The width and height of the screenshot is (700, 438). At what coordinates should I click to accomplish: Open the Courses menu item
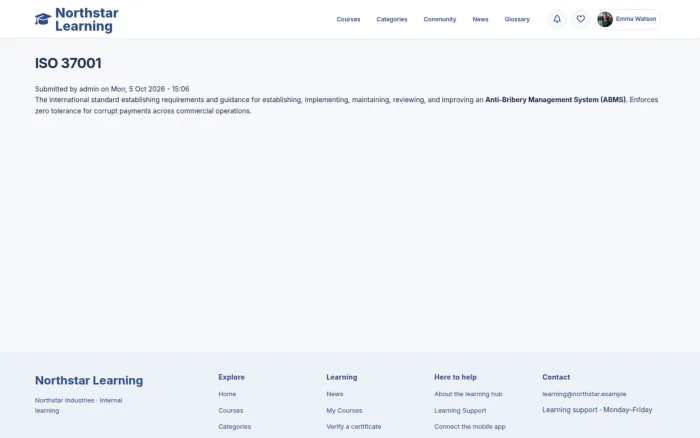pos(348,19)
